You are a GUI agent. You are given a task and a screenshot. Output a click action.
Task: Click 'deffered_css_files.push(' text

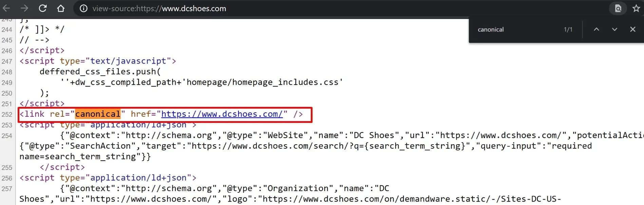click(100, 72)
